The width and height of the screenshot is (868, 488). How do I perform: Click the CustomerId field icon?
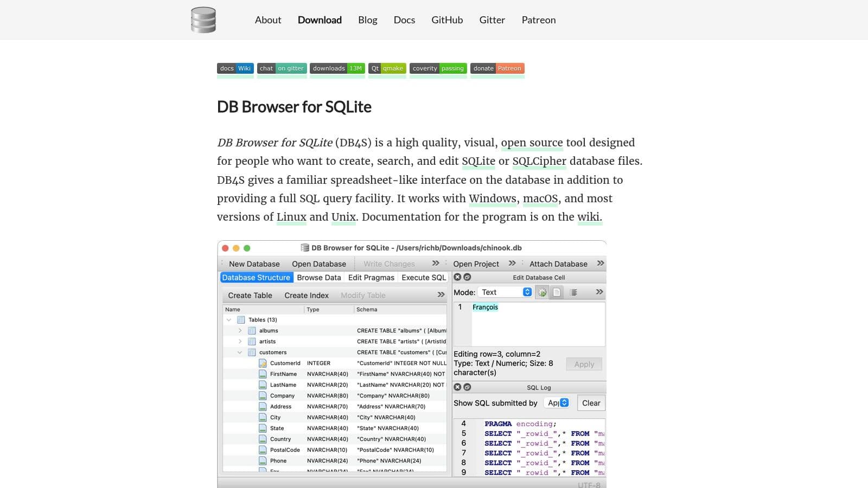262,363
